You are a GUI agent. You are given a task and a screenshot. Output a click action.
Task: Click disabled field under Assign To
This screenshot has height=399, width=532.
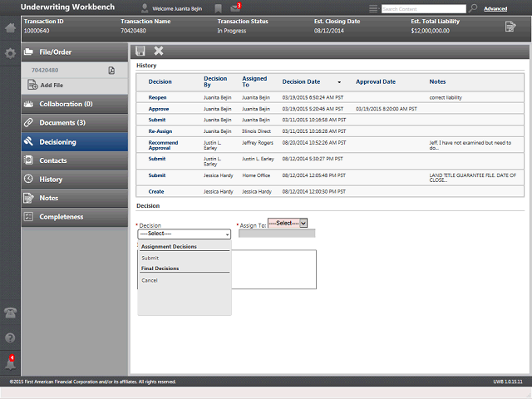click(x=277, y=234)
